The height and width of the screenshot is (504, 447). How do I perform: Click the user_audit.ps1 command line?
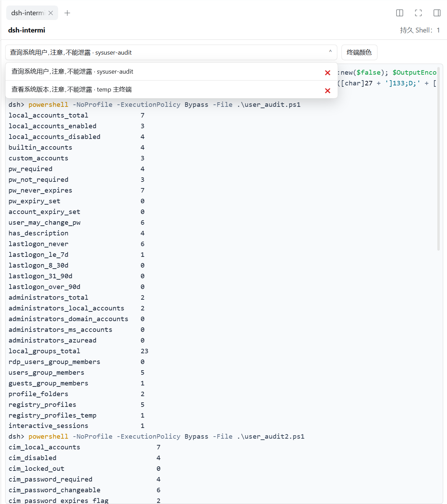tap(155, 104)
